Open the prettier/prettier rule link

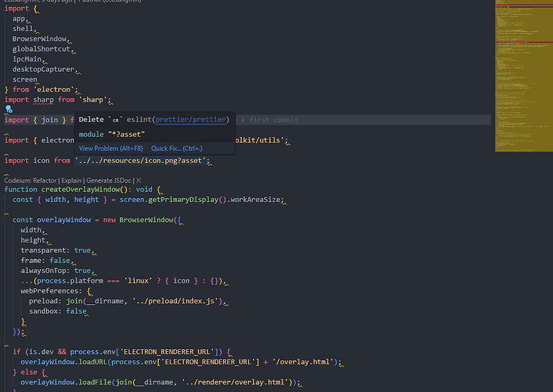(x=191, y=119)
